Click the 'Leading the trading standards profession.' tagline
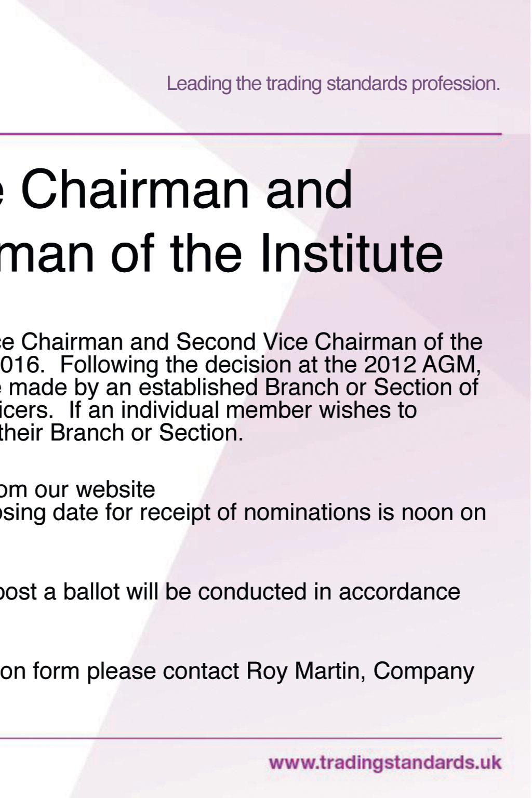 (333, 84)
